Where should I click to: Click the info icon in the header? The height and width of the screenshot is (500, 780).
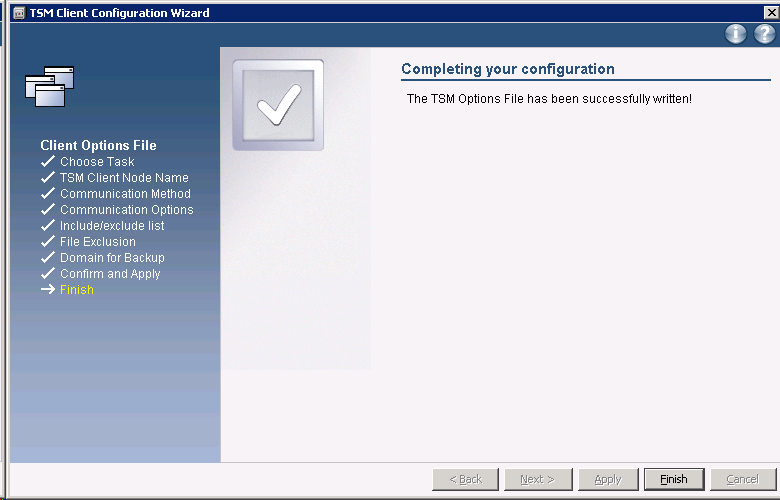click(x=736, y=35)
